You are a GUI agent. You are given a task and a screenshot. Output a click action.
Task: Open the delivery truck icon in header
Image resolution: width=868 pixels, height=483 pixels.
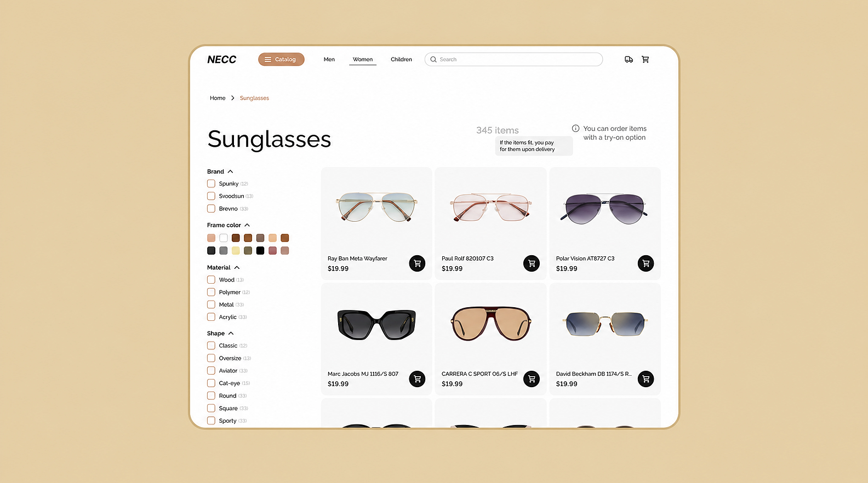pyautogui.click(x=629, y=59)
